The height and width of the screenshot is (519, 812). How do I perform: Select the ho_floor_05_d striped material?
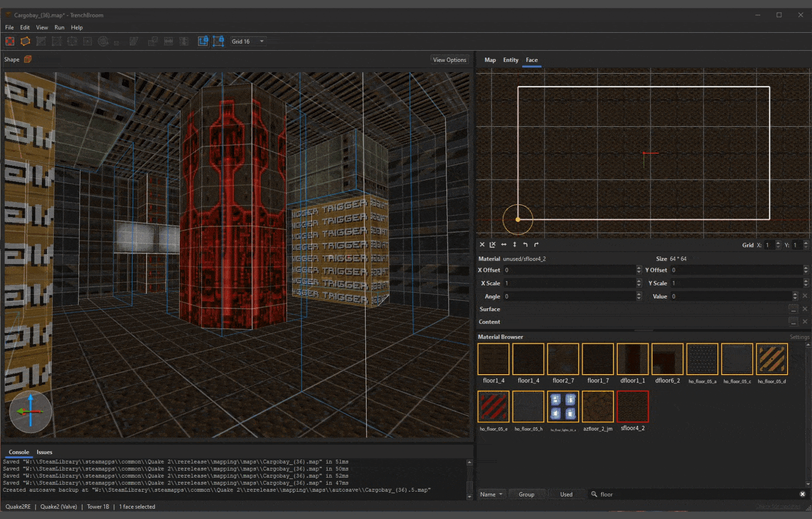[772, 359]
